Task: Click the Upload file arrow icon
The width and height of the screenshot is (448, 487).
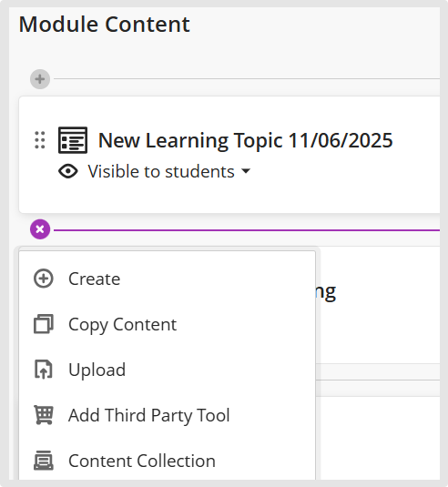Action: click(44, 370)
